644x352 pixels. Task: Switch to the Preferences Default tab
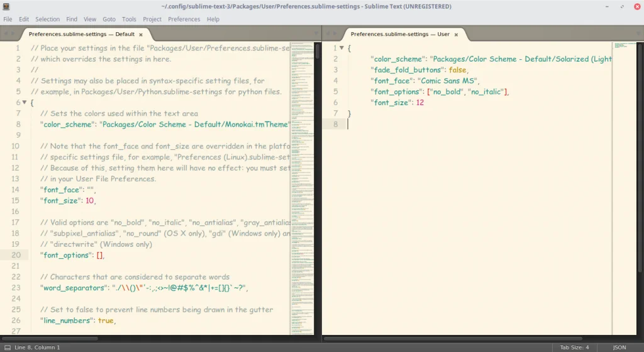(82, 34)
